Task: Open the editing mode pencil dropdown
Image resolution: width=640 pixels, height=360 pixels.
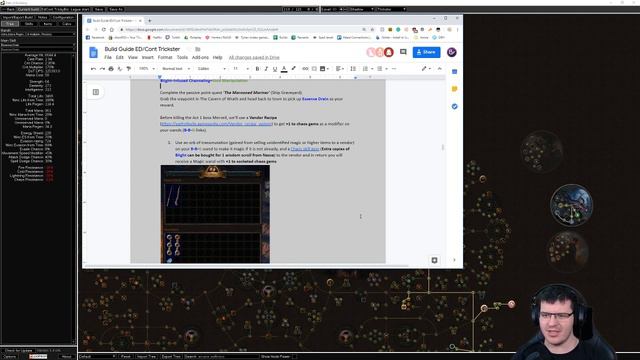Action: click(x=426, y=69)
